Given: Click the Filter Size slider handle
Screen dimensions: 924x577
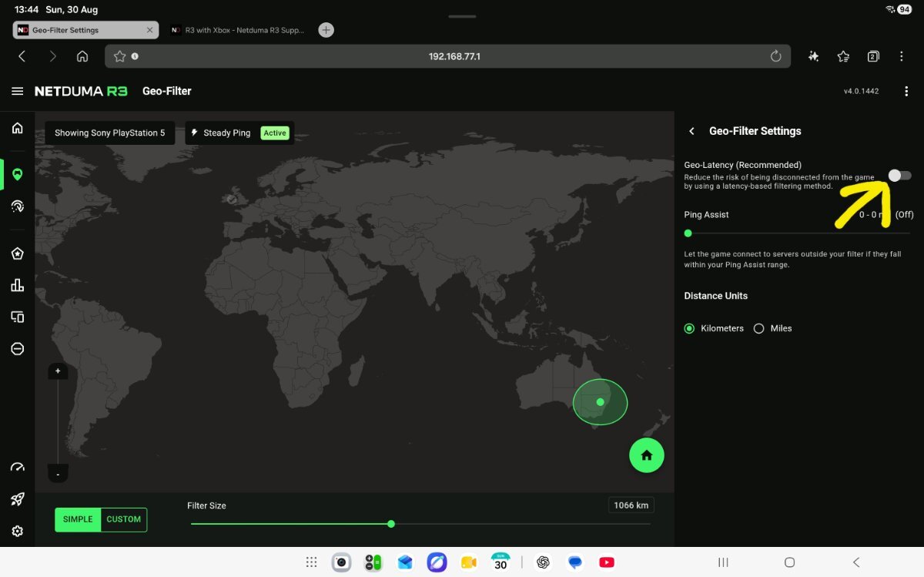Looking at the screenshot, I should pyautogui.click(x=391, y=524).
